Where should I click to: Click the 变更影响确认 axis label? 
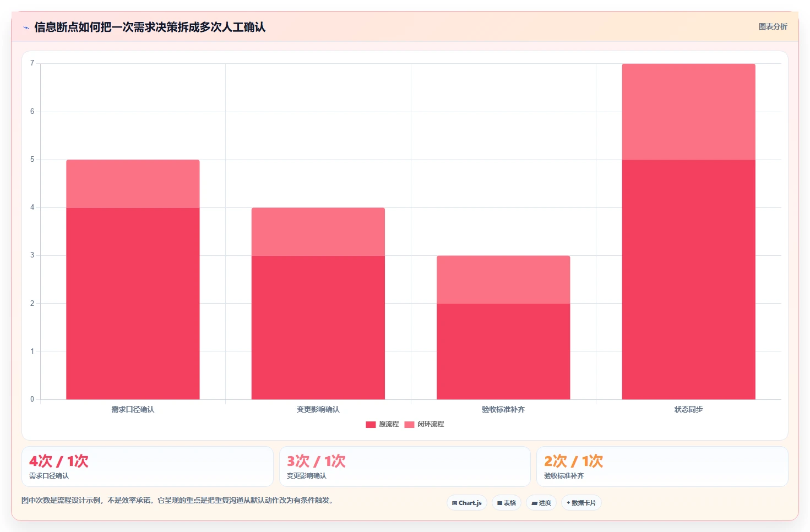[318, 409]
